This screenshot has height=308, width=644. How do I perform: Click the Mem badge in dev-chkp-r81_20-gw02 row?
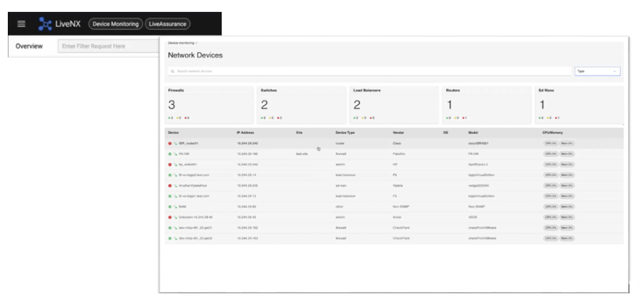pos(567,238)
